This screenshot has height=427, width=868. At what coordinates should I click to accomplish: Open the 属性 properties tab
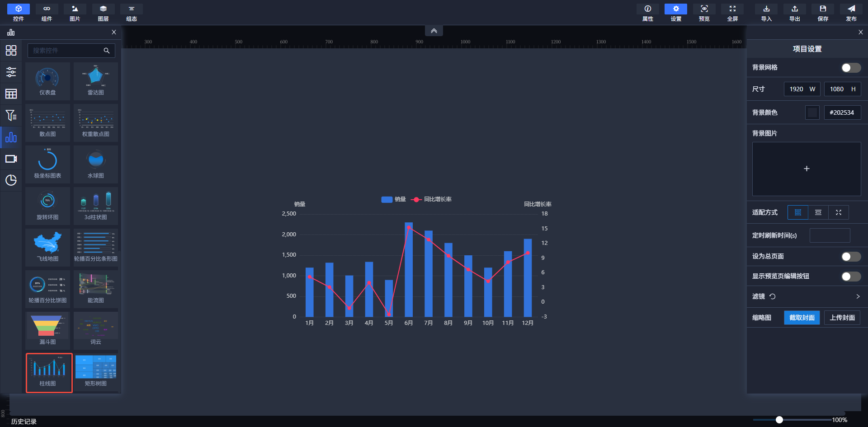647,13
